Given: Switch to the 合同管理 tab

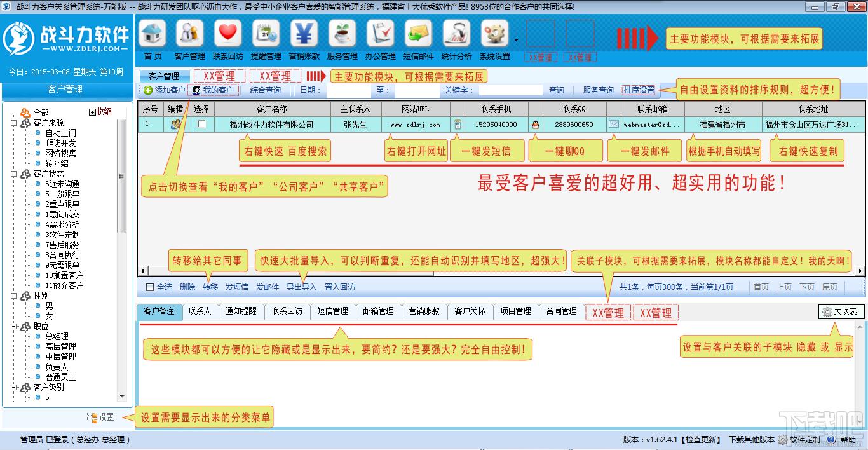Looking at the screenshot, I should click(561, 311).
